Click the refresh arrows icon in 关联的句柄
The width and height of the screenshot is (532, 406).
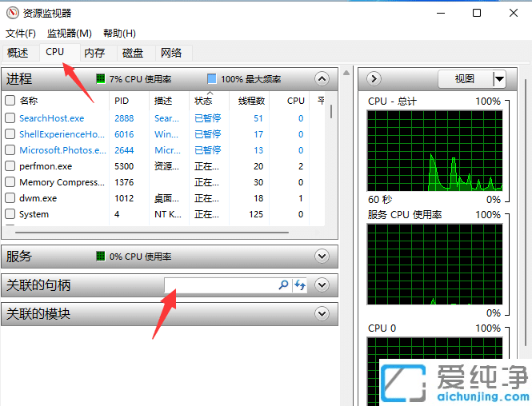pyautogui.click(x=300, y=285)
